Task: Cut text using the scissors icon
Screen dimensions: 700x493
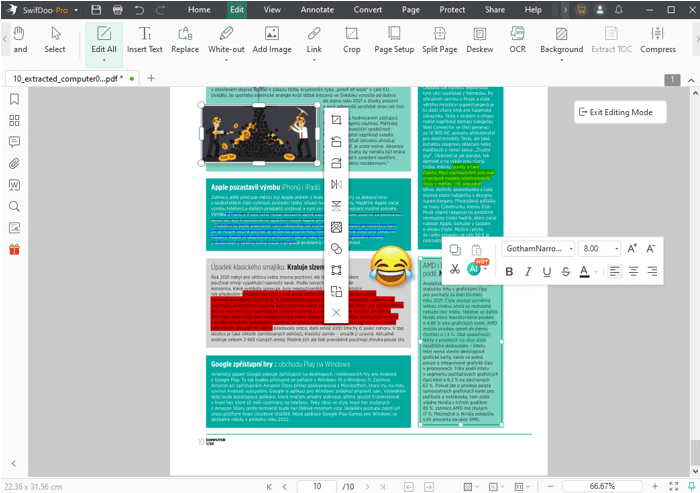Action: click(455, 269)
